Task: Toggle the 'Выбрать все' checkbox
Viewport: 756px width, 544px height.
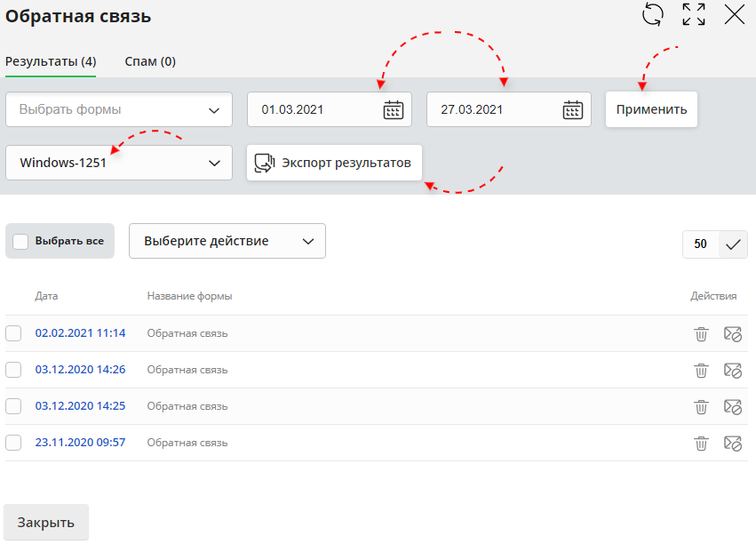Action: point(21,241)
